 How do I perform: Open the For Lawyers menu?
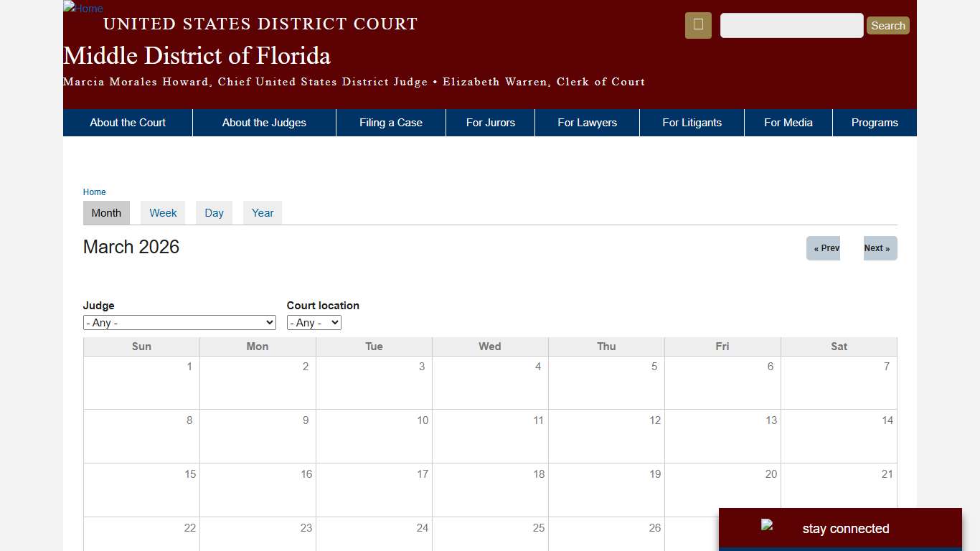coord(587,123)
